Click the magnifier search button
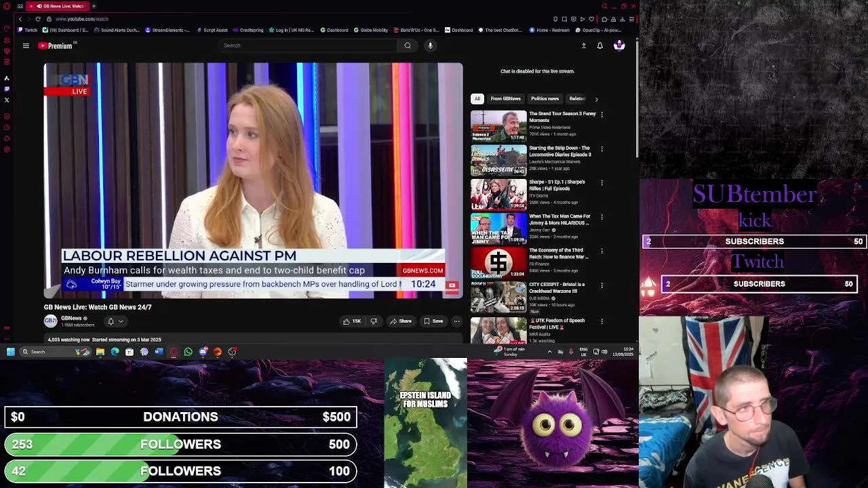Image resolution: width=868 pixels, height=488 pixels. (408, 45)
